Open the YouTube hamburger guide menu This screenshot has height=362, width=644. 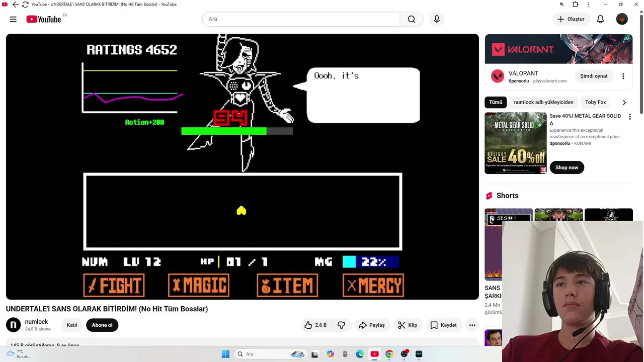pos(13,19)
